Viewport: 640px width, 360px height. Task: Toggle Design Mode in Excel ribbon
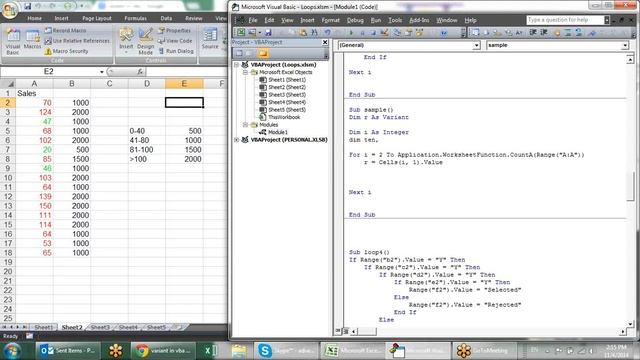click(x=145, y=42)
